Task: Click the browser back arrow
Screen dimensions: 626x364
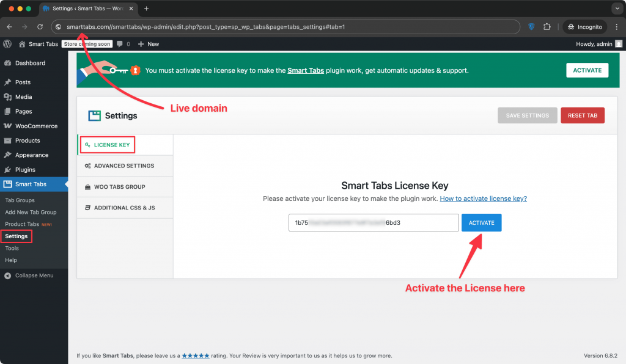Action: [10, 27]
